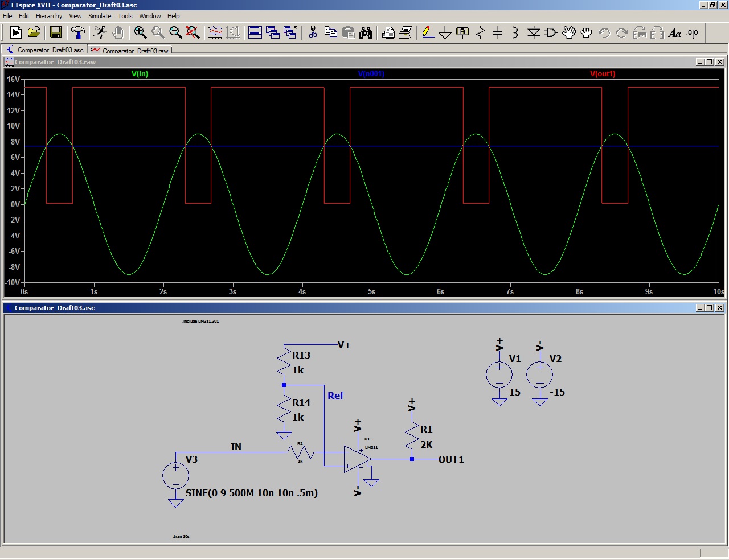
Task: Click the Zoom to Fit icon
Action: (193, 32)
